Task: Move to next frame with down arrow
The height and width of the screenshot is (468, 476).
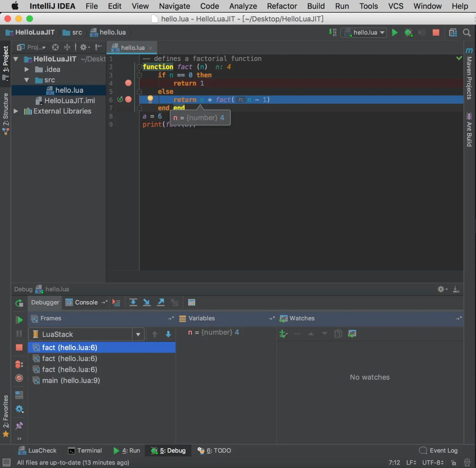Action: pos(168,334)
